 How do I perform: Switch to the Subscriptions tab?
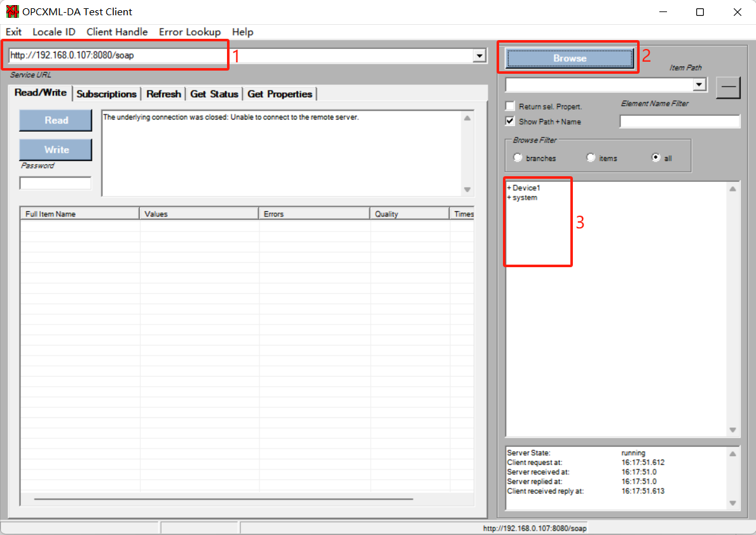[x=107, y=94]
